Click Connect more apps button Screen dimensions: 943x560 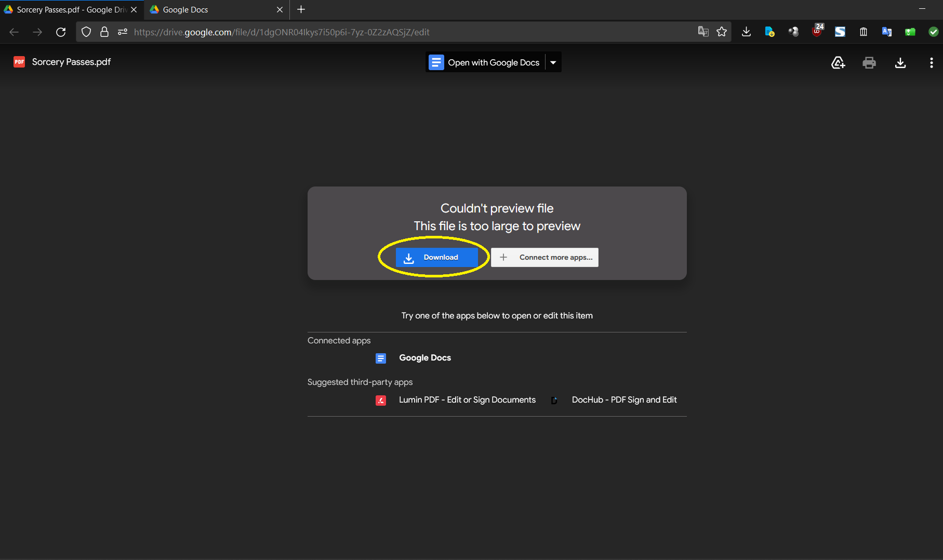(544, 257)
